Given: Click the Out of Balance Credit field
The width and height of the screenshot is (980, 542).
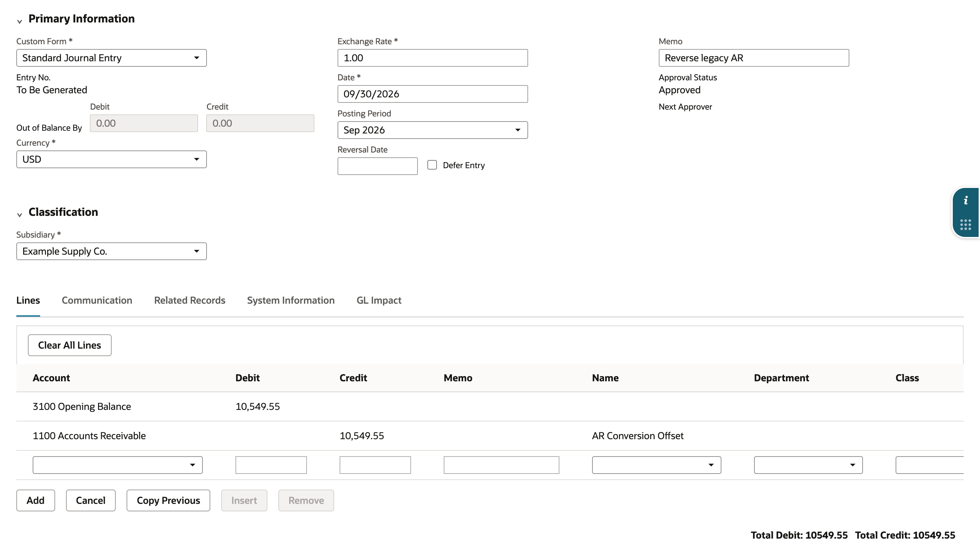Looking at the screenshot, I should click(260, 123).
